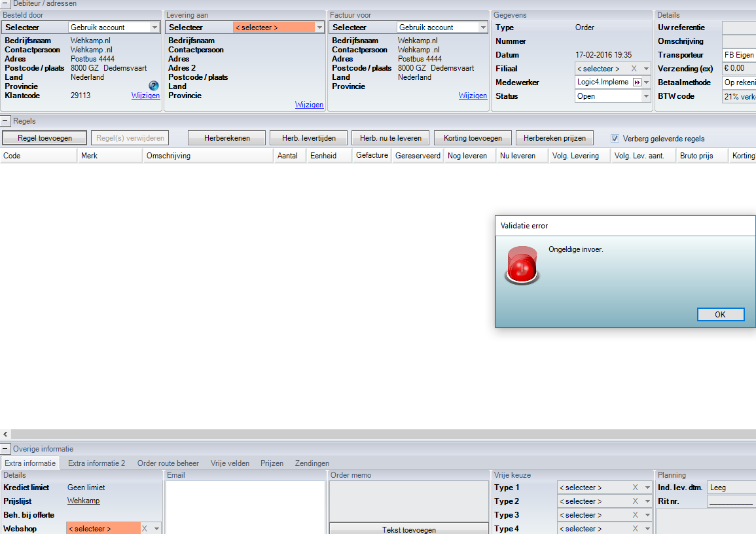Open the Type 4 dropdown arrow
The image size is (756, 534).
coord(647,529)
